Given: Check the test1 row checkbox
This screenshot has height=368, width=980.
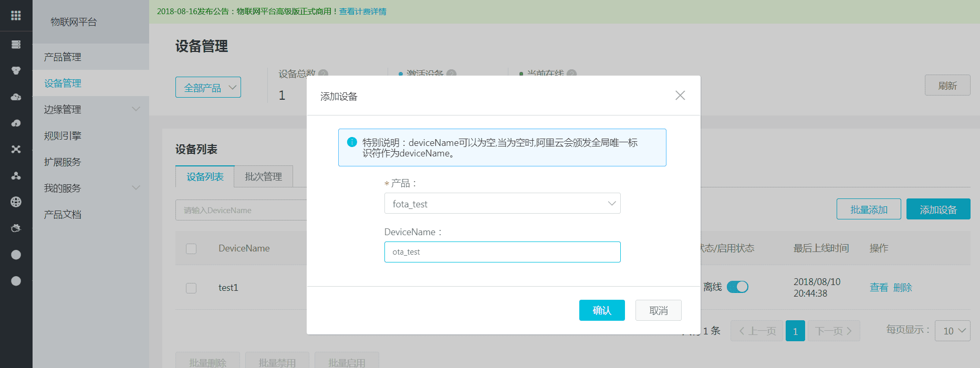Looking at the screenshot, I should pyautogui.click(x=191, y=288).
